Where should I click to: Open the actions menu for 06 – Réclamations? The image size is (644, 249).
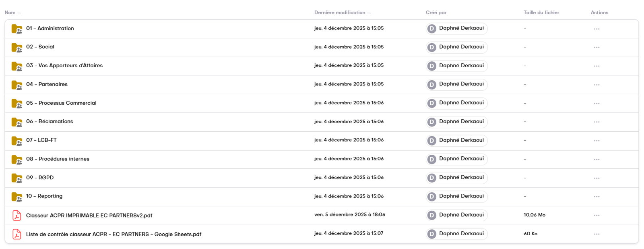coord(597,122)
